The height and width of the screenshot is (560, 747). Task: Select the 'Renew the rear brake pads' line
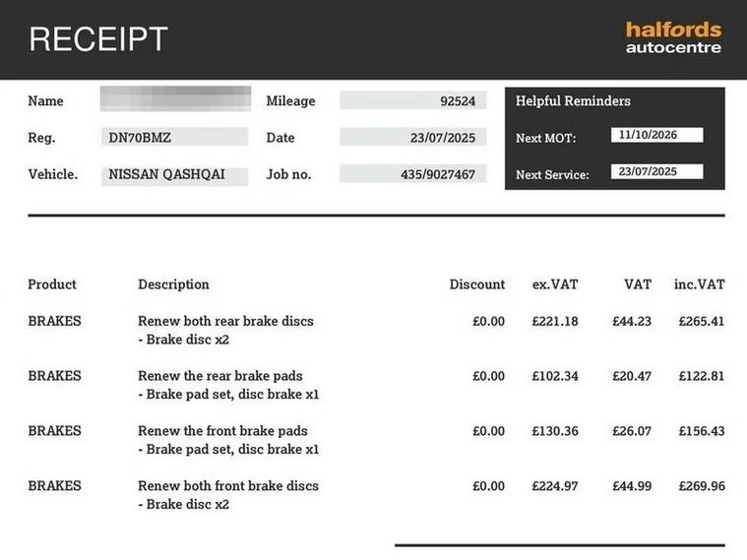pyautogui.click(x=219, y=376)
